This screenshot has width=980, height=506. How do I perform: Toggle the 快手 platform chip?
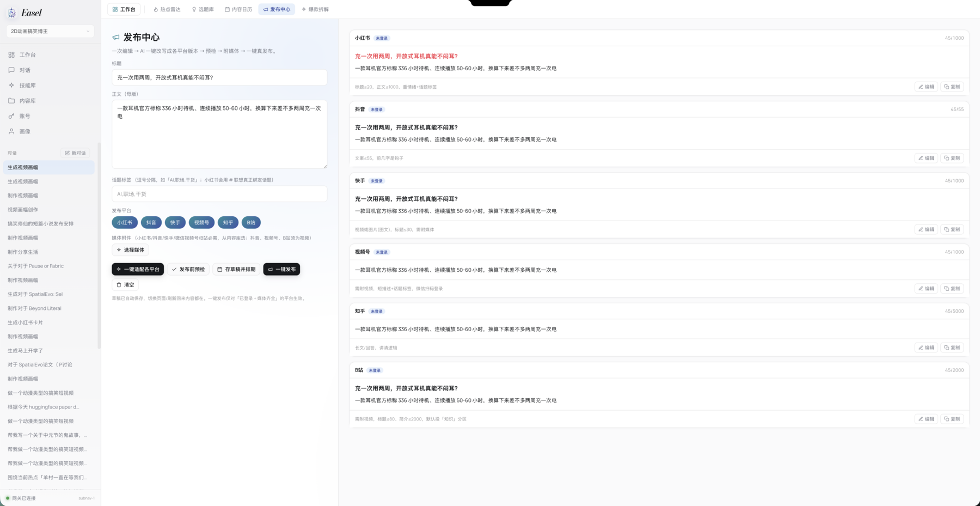pyautogui.click(x=175, y=222)
